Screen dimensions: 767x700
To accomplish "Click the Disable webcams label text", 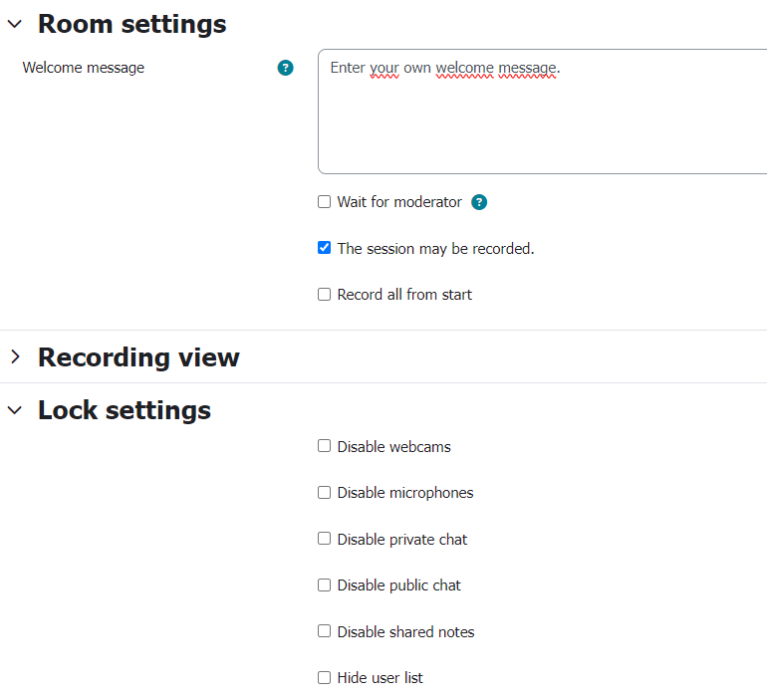I will (x=393, y=447).
